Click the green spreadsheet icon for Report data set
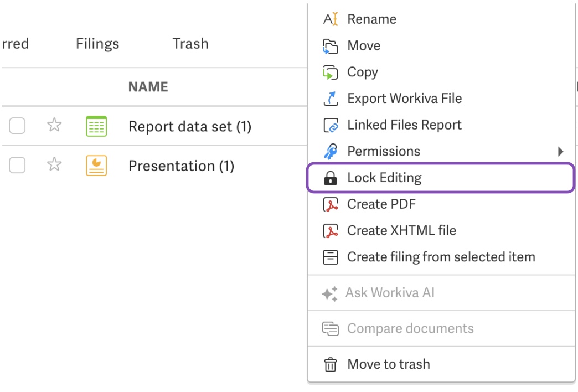Screen dimensions: 578x392 tap(96, 126)
